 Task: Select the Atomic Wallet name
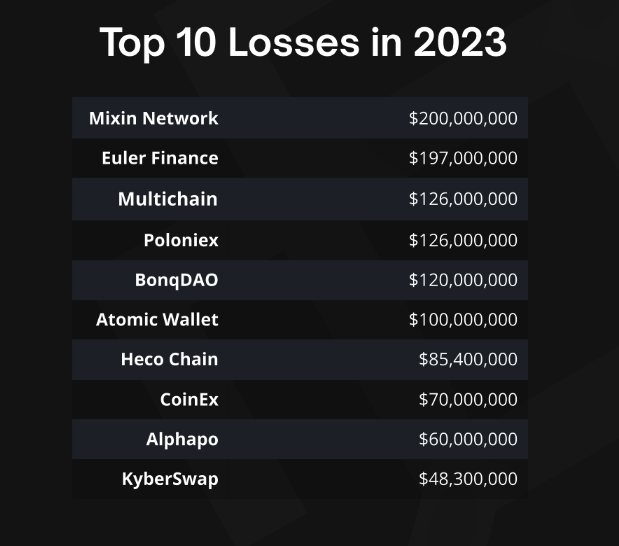coord(157,320)
